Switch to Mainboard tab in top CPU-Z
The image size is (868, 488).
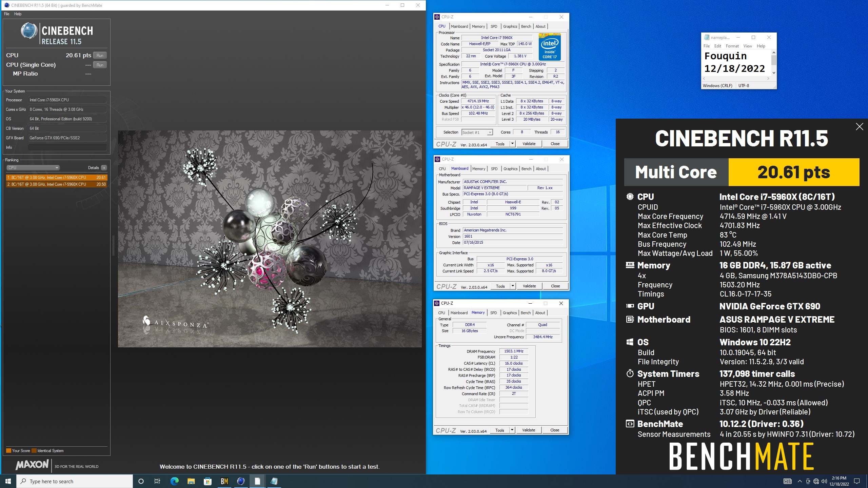[459, 26]
